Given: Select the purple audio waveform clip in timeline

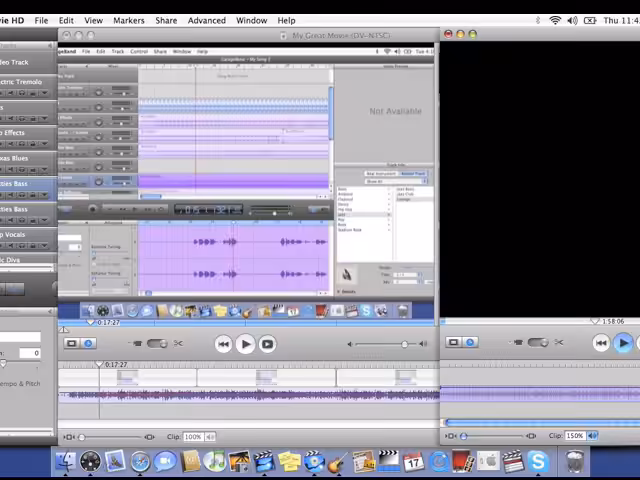Looking at the screenshot, I should coord(249,395).
